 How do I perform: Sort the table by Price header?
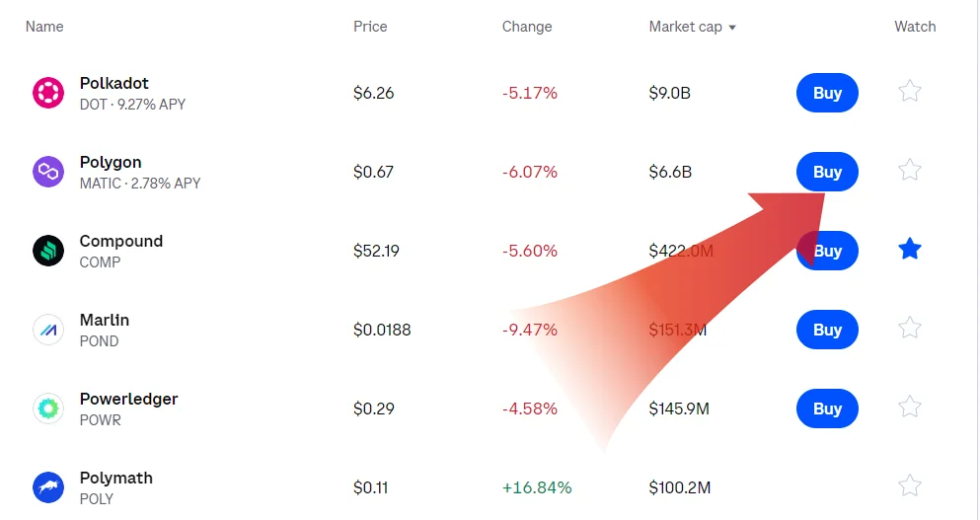(x=370, y=27)
